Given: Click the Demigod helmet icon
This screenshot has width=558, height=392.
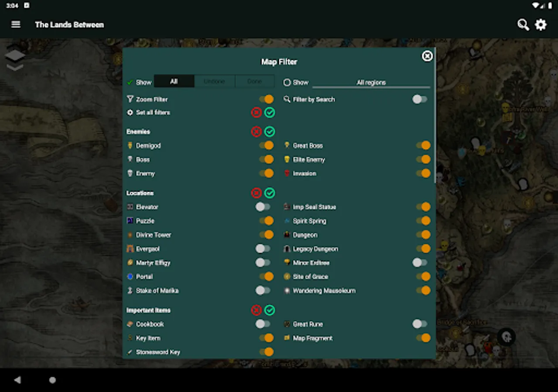Looking at the screenshot, I should pos(130,145).
